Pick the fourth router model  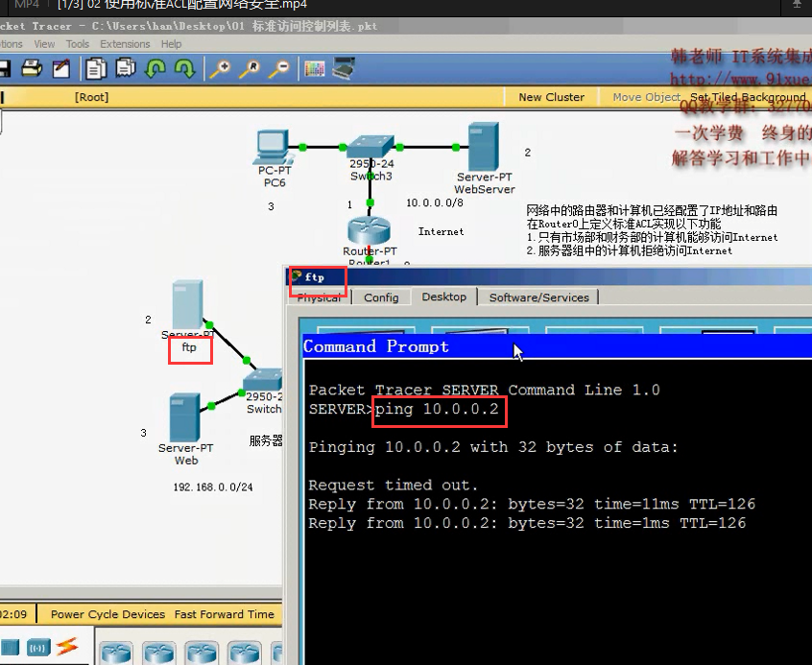244,653
